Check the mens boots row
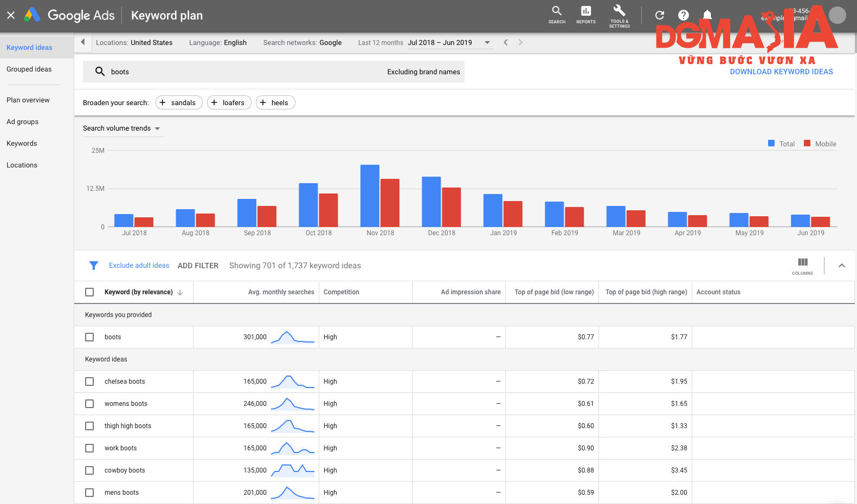This screenshot has width=857, height=504. [x=89, y=493]
